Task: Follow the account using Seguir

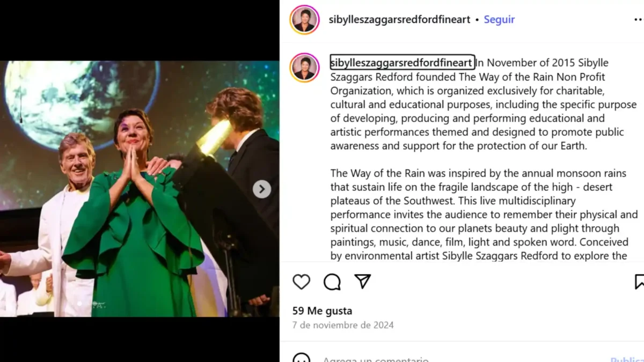Action: point(499,20)
